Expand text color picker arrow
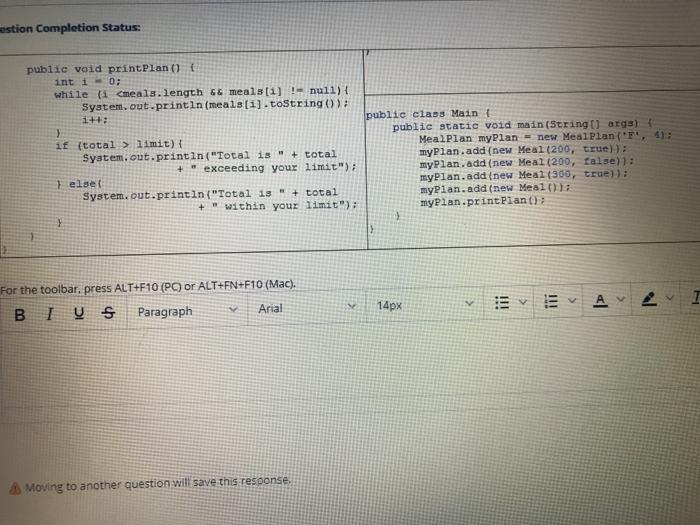Screen dimensions: 700x525 pyautogui.click(x=621, y=299)
